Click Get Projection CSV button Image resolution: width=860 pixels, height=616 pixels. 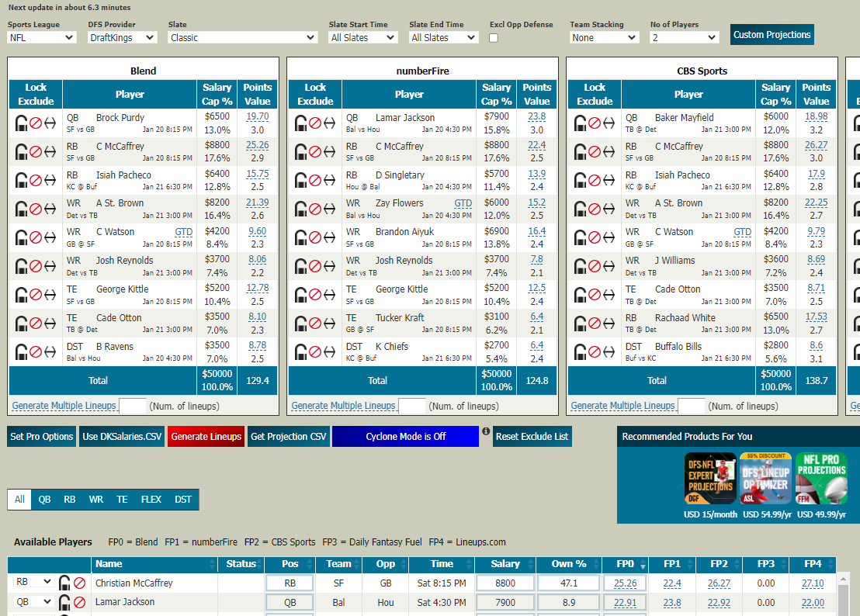pos(289,436)
